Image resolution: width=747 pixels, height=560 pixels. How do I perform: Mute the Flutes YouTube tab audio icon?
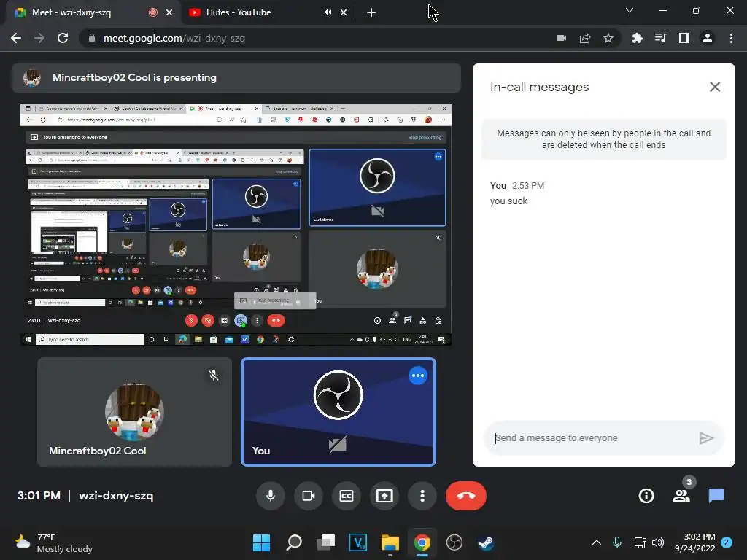pos(328,12)
